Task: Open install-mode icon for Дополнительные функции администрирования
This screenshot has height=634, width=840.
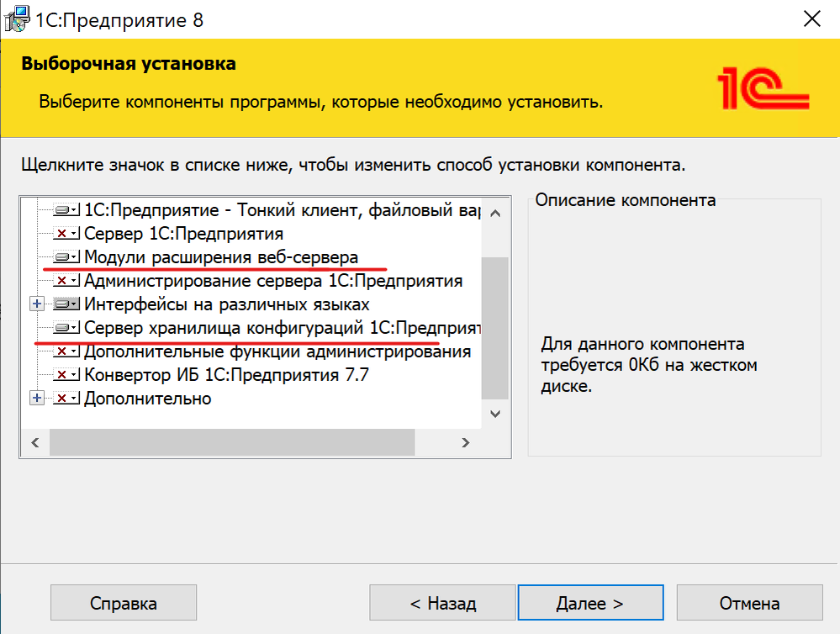Action: click(x=66, y=351)
